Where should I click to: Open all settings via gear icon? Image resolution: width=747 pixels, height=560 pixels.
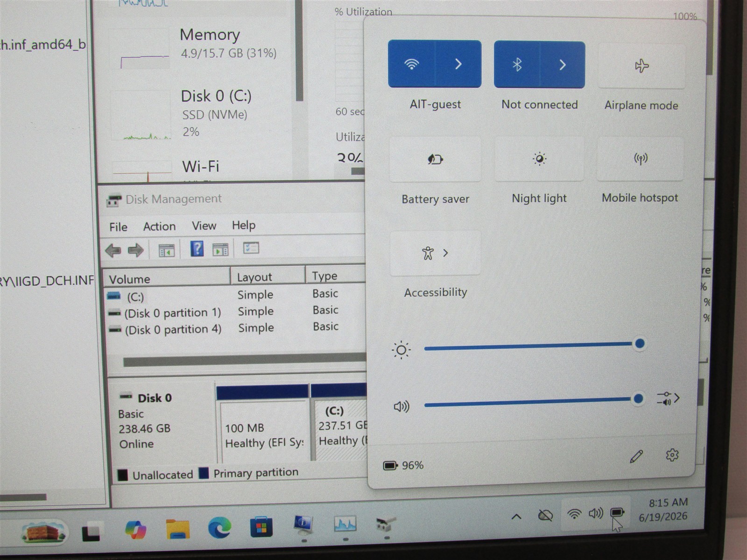click(x=672, y=455)
